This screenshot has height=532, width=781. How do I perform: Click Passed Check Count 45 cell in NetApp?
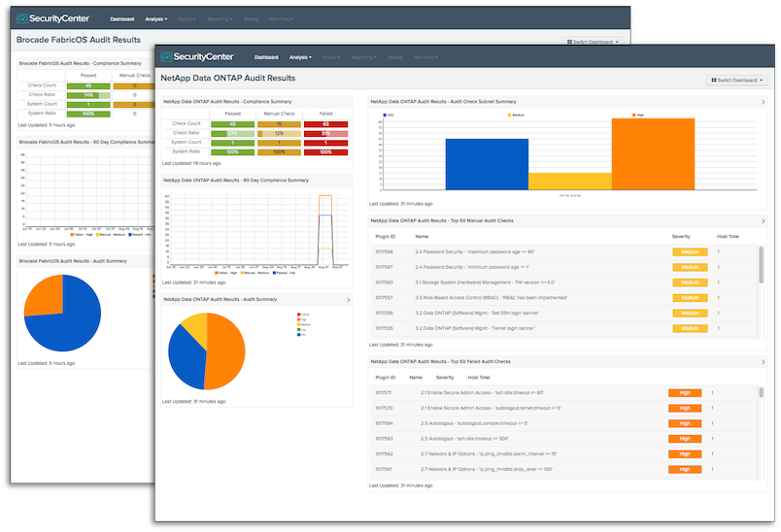pos(232,124)
